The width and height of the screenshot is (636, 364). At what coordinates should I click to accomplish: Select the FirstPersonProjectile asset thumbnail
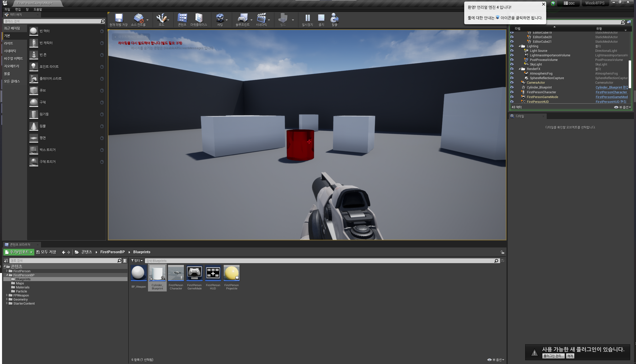231,273
